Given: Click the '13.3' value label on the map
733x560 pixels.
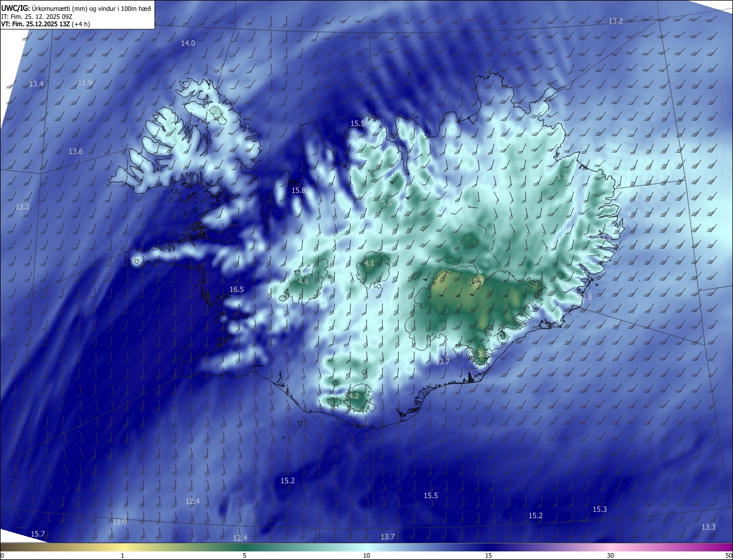Looking at the screenshot, I should [708, 527].
